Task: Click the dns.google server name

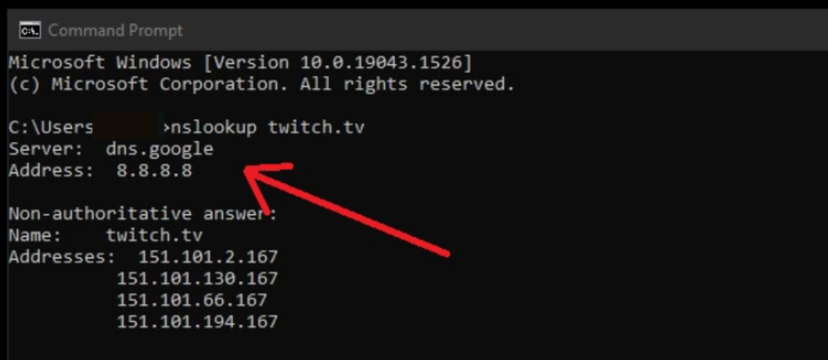Action: pyautogui.click(x=159, y=149)
